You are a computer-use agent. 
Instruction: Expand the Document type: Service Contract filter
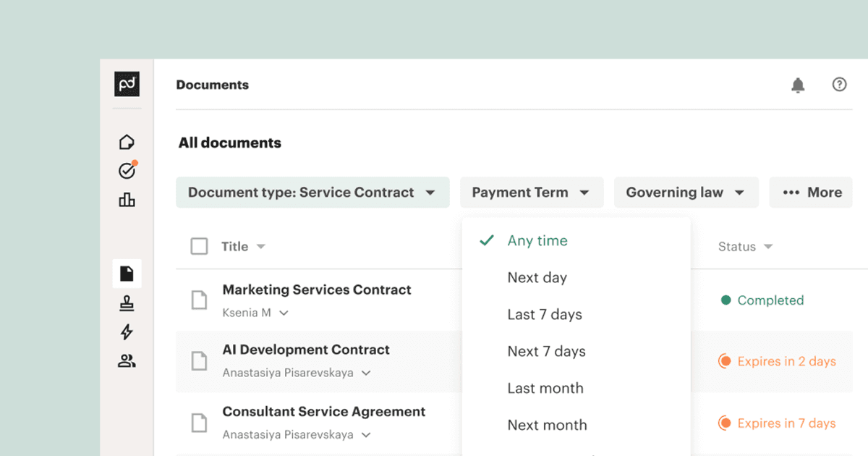pos(312,193)
